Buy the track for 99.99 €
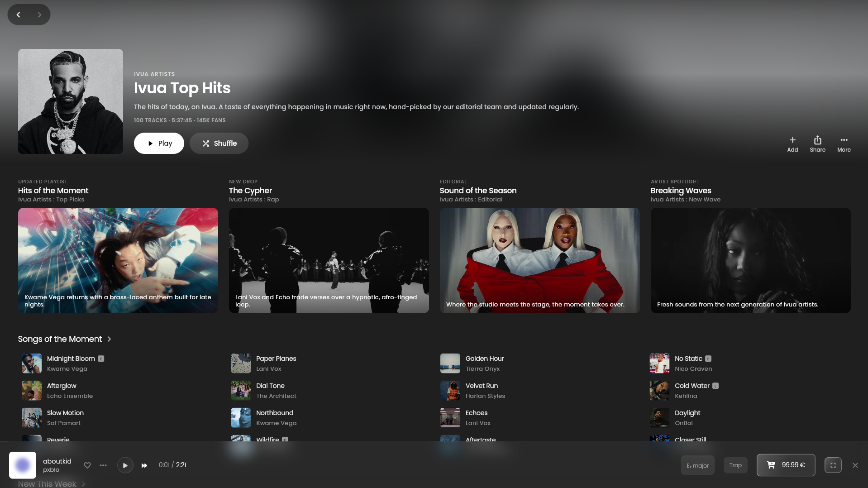The width and height of the screenshot is (868, 488). [786, 465]
